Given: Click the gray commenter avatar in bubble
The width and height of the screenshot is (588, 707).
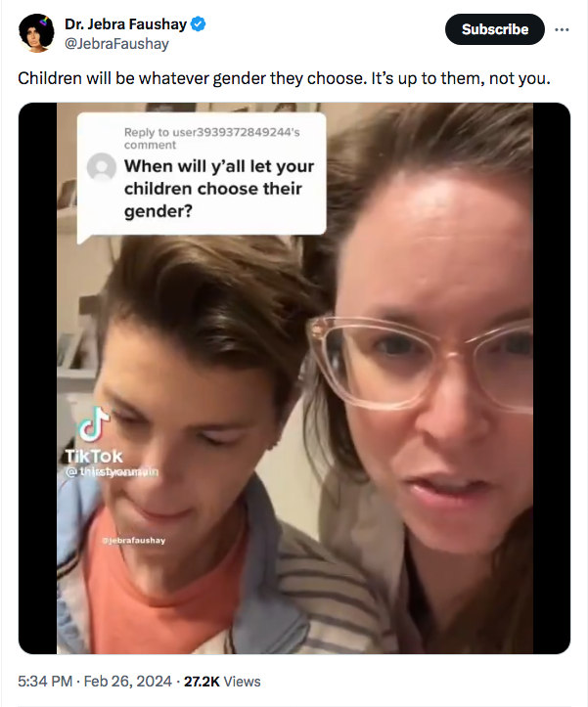Looking at the screenshot, I should point(101,167).
